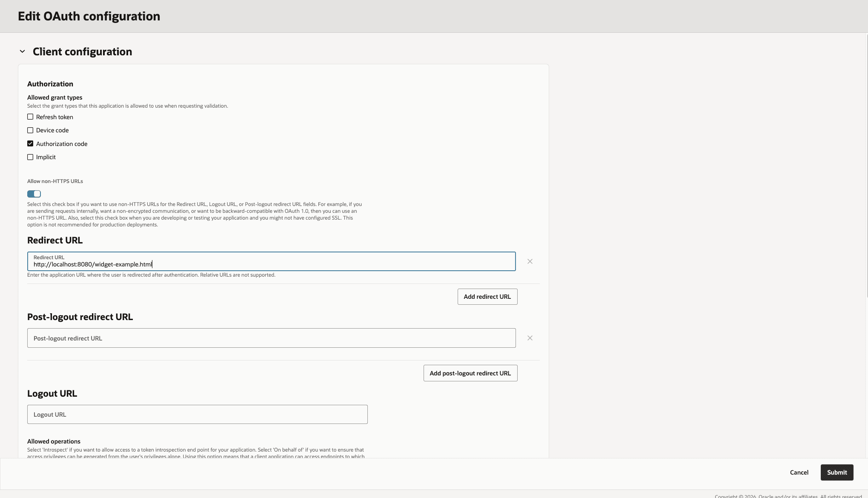This screenshot has width=868, height=498.
Task: Click the Allowed grant types label
Action: (x=55, y=97)
